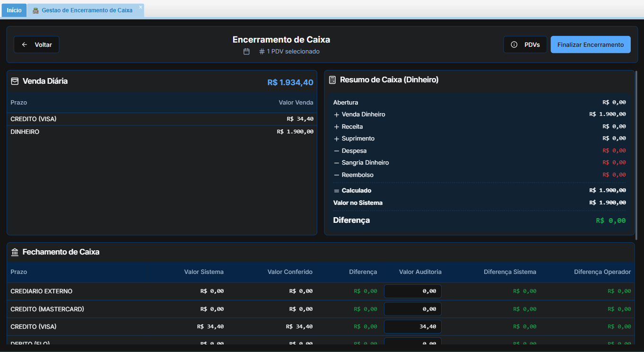Click the hash icon beside PDV selecionado
The width and height of the screenshot is (644, 352).
[262, 52]
